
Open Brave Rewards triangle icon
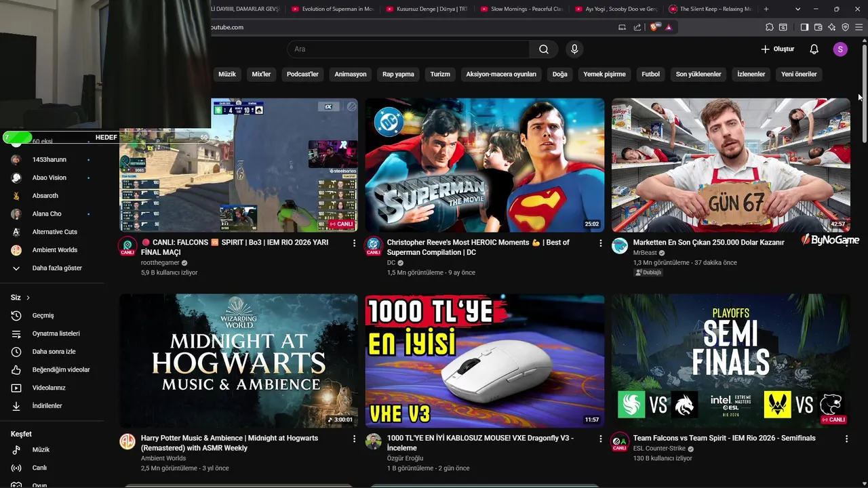click(x=669, y=27)
